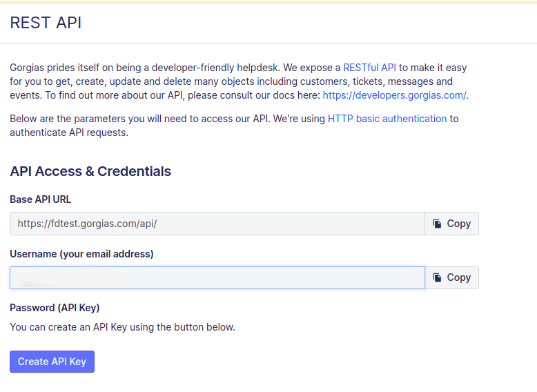Click the Username (your email address) label
Image resolution: width=537 pixels, height=392 pixels.
click(x=81, y=254)
